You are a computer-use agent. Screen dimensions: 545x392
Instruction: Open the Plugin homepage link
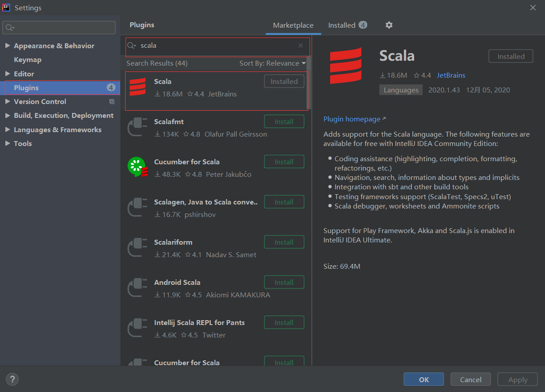point(355,119)
